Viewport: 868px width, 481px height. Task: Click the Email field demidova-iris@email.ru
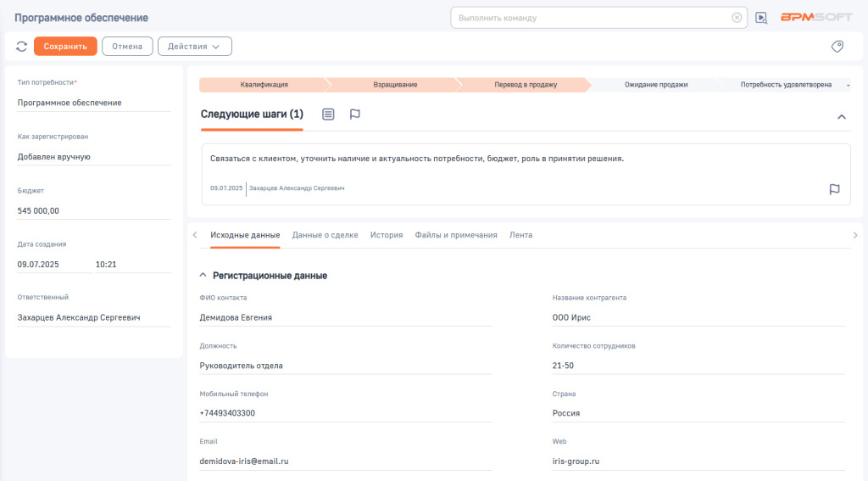point(346,461)
